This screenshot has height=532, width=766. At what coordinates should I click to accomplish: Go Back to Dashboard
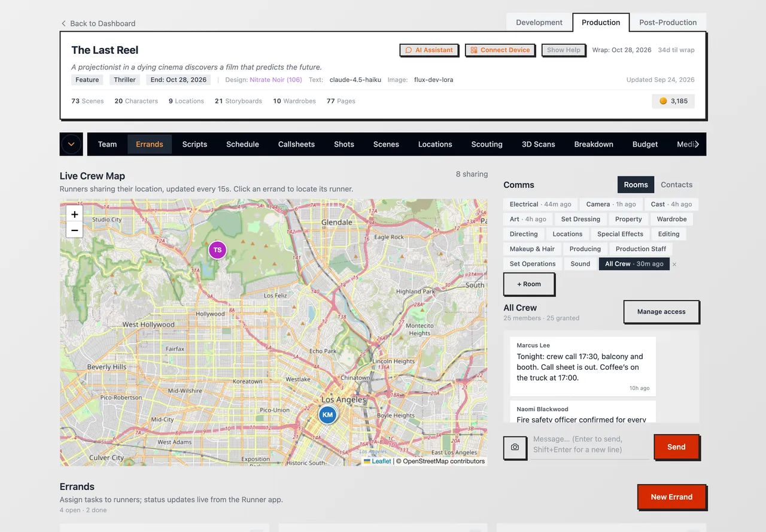(98, 23)
